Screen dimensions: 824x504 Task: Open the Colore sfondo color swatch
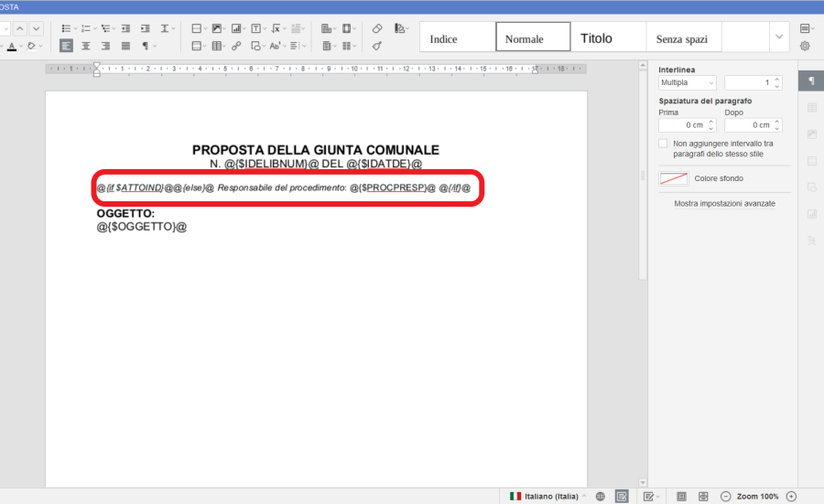coord(673,178)
